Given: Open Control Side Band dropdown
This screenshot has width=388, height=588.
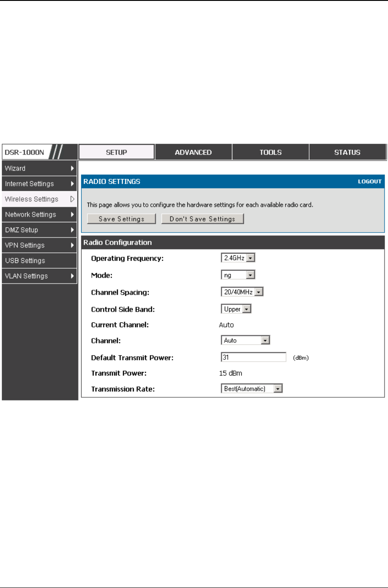Looking at the screenshot, I should 236,309.
